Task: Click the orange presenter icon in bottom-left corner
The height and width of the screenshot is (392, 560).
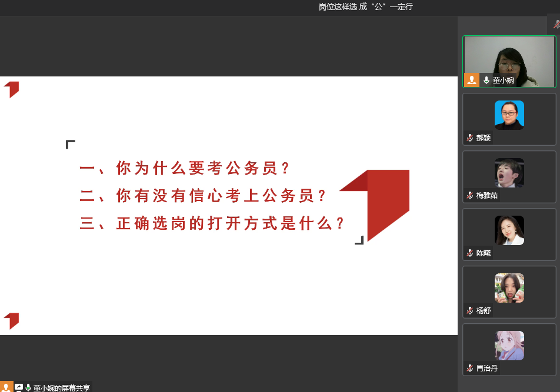Action: tap(6, 387)
